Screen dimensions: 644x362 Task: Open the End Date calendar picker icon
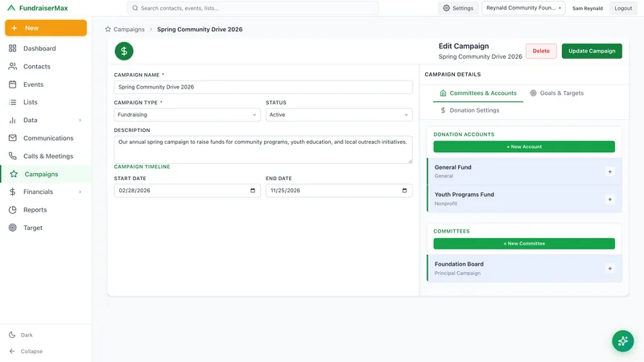point(405,191)
